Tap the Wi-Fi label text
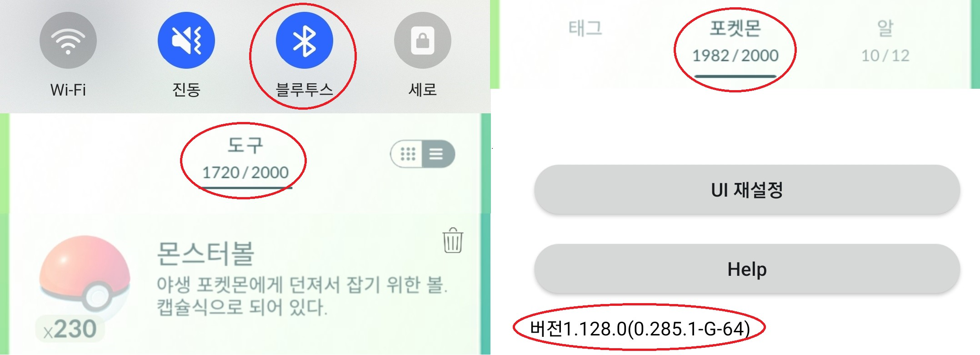The image size is (980, 355). pos(68,90)
